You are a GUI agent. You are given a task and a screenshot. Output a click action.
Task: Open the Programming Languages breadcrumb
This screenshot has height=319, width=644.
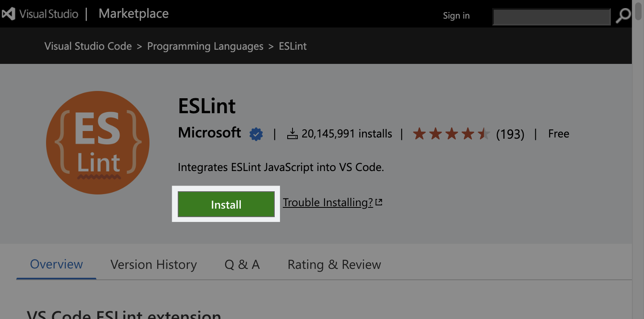pyautogui.click(x=205, y=46)
